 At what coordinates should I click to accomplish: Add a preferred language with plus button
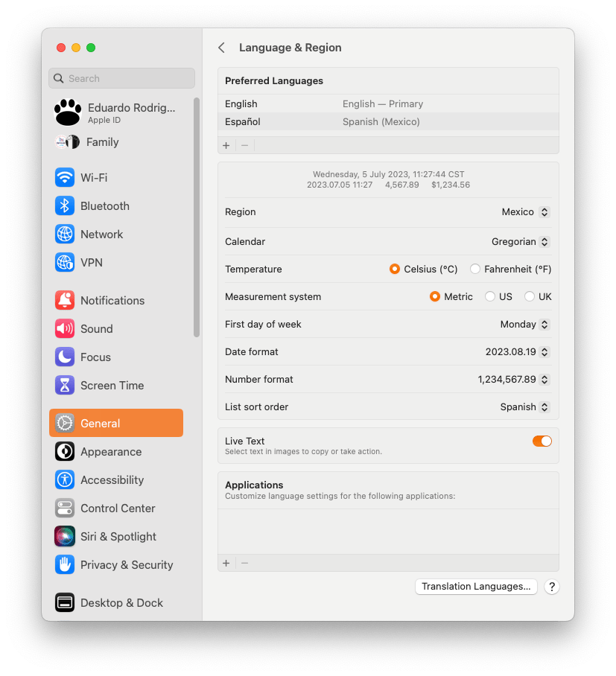tap(226, 145)
